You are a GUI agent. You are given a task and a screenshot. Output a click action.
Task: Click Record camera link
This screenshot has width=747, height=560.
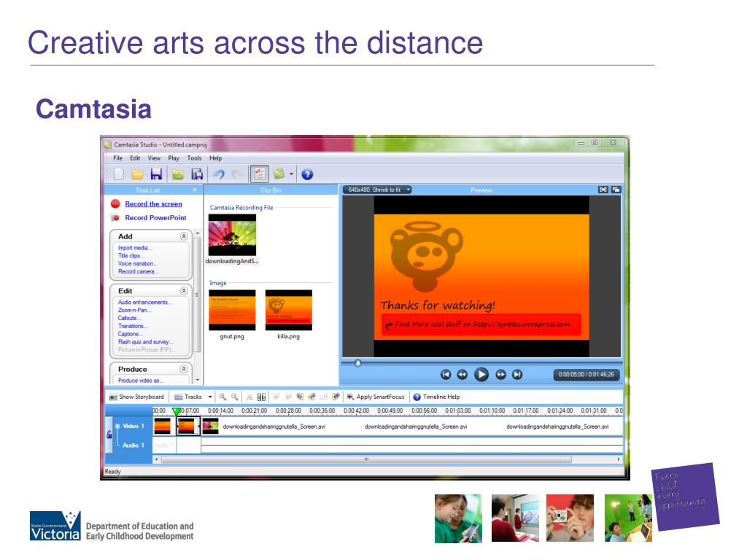(138, 271)
